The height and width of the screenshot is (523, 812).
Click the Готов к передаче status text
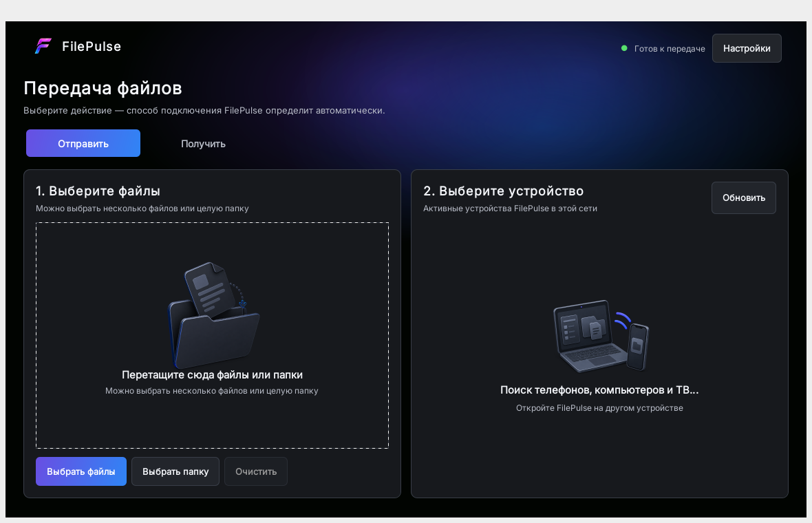[x=670, y=49]
